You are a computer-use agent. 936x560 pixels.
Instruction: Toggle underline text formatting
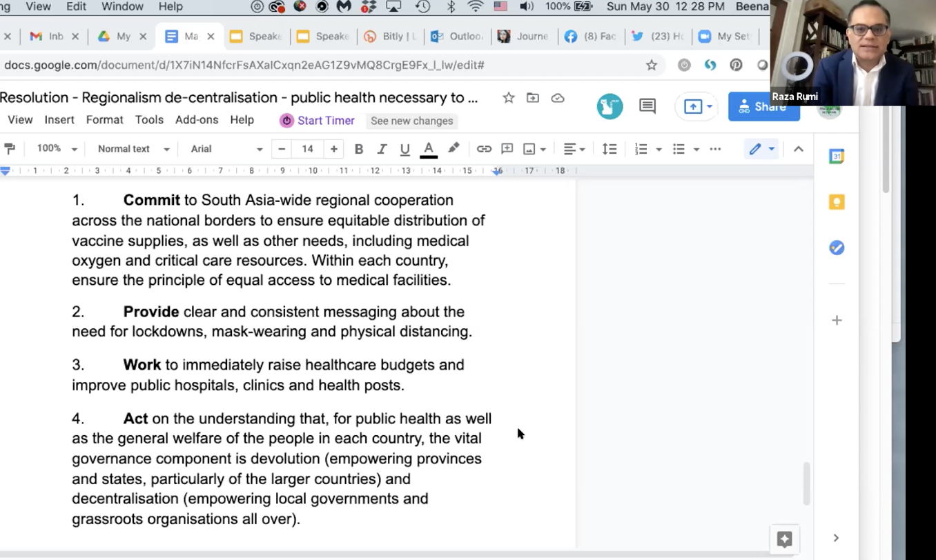pyautogui.click(x=405, y=149)
